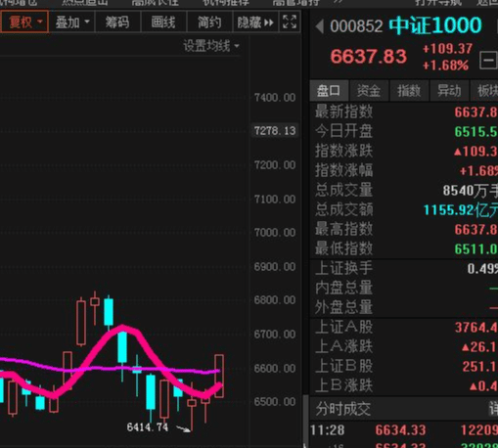Screen dimensions: 498x448
Task: Click the 7400.00 axis label
Action: [x=275, y=98]
